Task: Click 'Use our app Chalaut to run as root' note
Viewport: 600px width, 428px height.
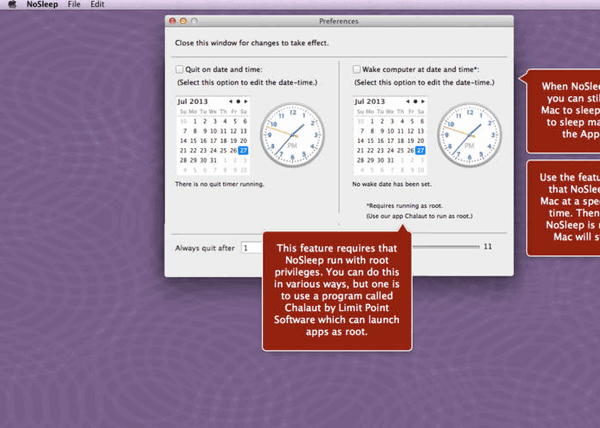Action: [x=419, y=216]
